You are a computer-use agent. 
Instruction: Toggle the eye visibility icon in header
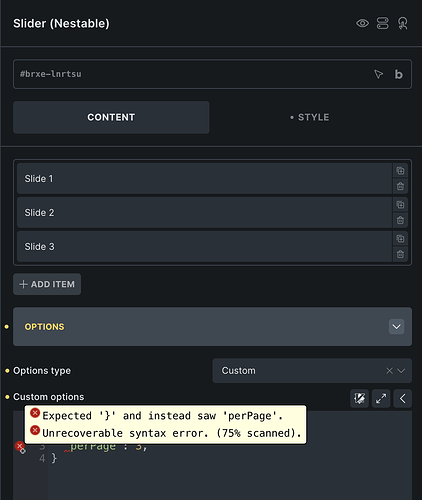(362, 23)
